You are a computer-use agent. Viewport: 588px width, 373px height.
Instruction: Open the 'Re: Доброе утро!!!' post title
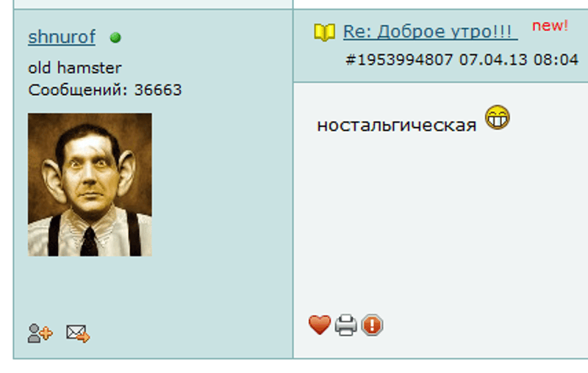point(430,32)
